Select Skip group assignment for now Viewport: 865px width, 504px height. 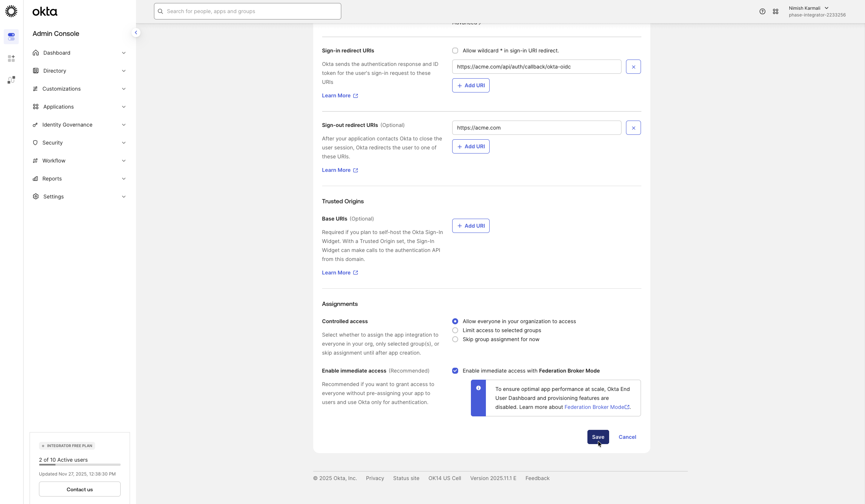point(455,339)
